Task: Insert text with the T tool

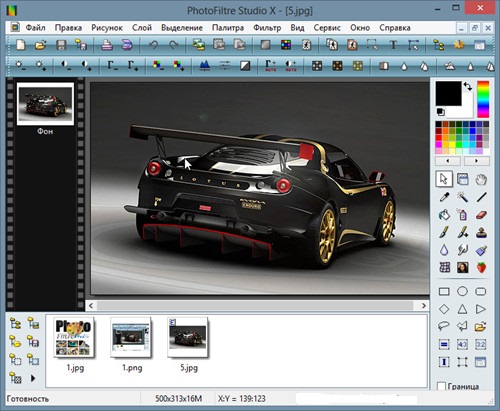Action: coord(393,45)
